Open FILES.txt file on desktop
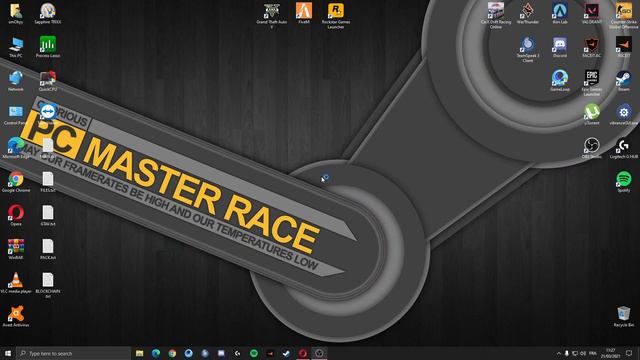 point(48,181)
